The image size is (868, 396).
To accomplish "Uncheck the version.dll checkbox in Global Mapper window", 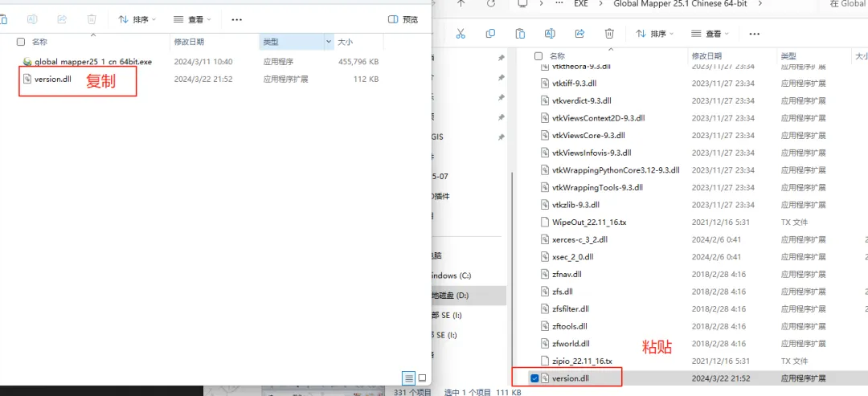I will coord(534,378).
